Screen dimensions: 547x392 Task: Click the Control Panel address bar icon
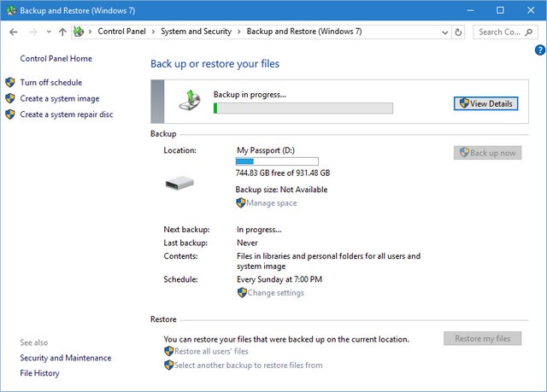(79, 32)
